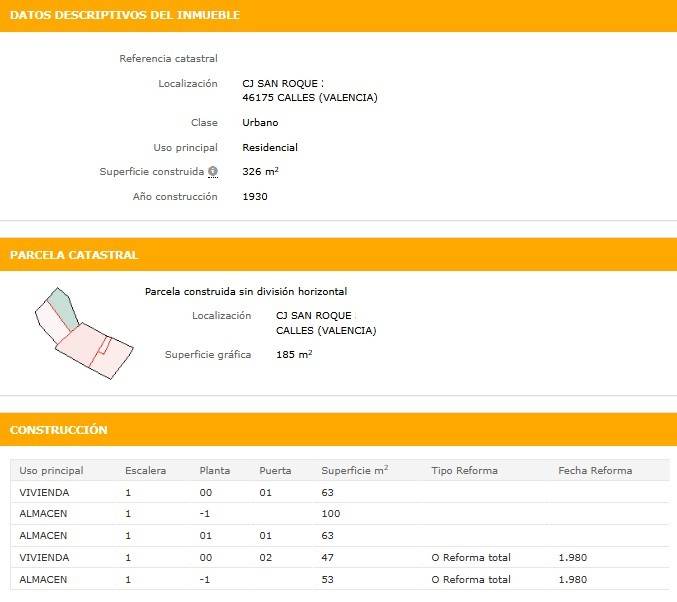
Task: Click the construction year '1930'
Action: pyautogui.click(x=255, y=196)
